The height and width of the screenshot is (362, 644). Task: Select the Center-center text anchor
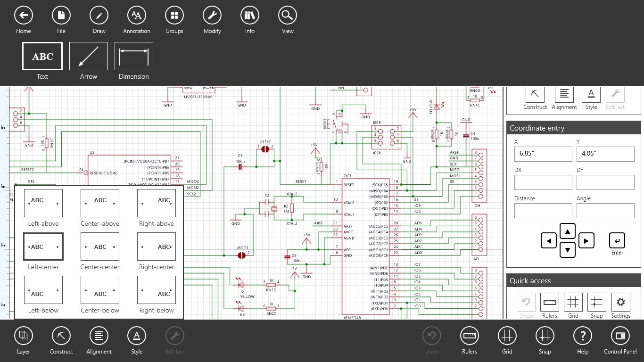tap(99, 247)
